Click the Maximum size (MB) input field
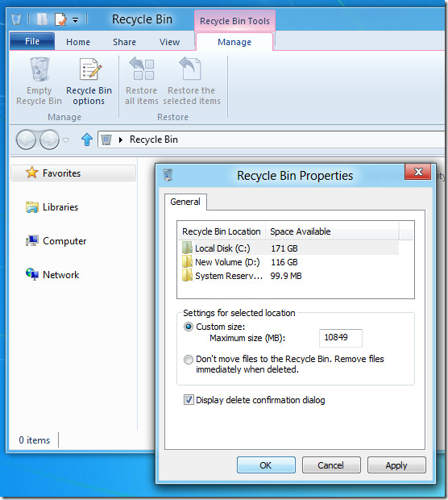Viewport: 448px width, 500px height. point(341,338)
